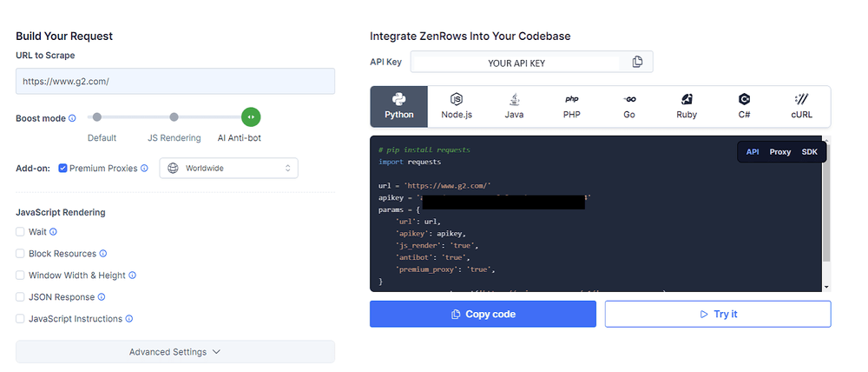
Task: Select the Go language icon
Action: click(x=629, y=99)
